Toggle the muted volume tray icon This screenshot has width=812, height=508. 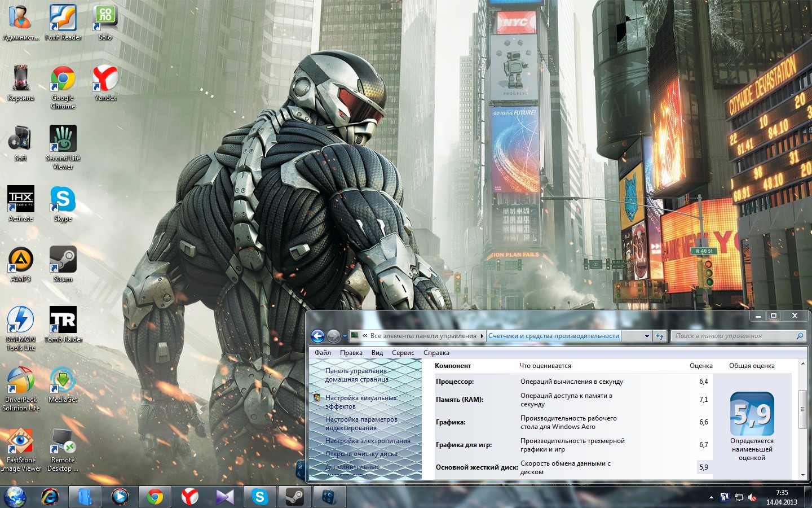752,497
